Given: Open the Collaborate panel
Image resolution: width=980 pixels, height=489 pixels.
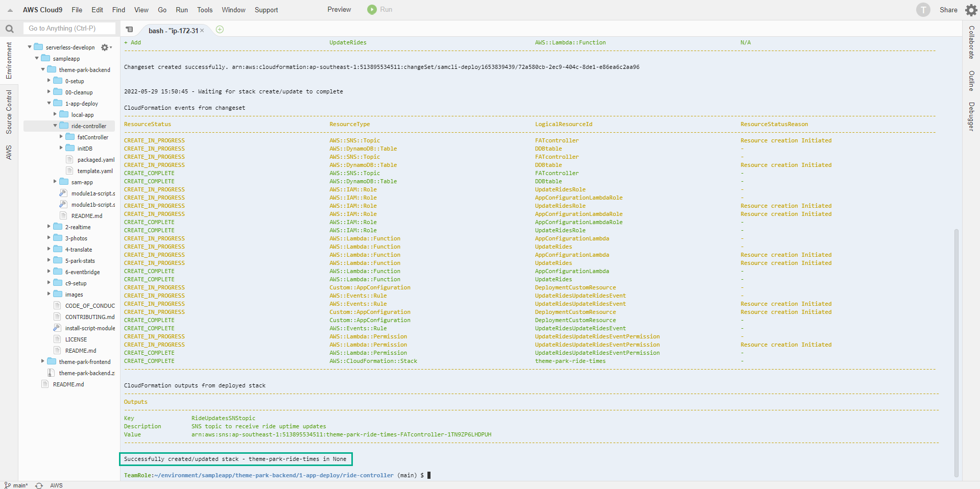Looking at the screenshot, I should click(971, 42).
